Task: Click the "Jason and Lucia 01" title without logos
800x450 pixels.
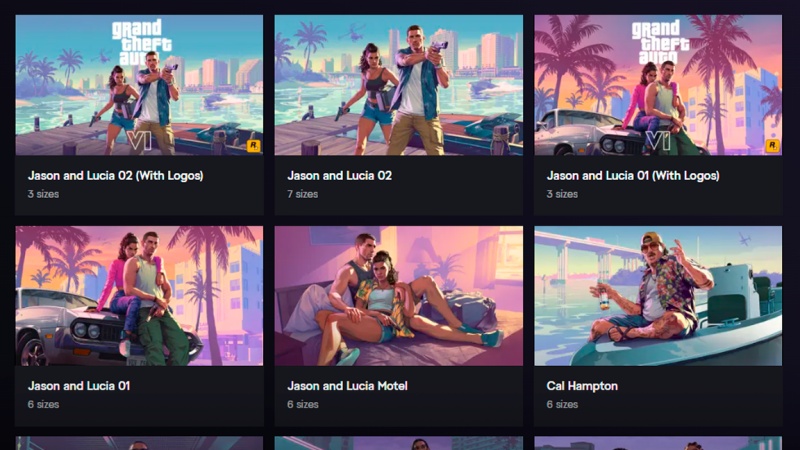Action: point(79,386)
